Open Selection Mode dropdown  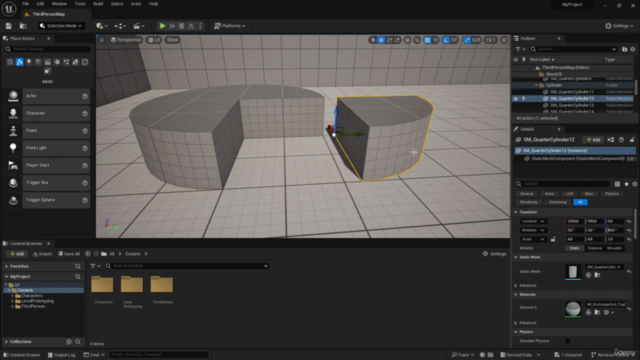[61, 26]
